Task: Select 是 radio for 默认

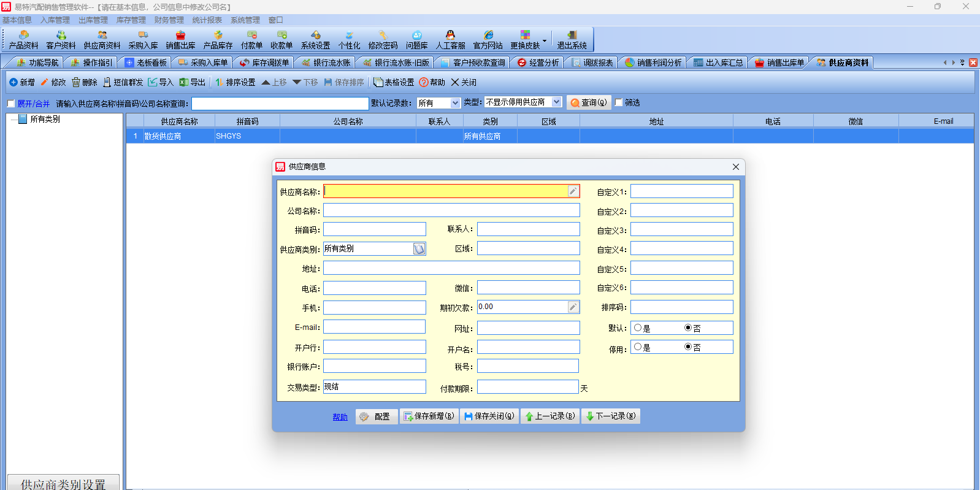Action: click(x=638, y=327)
